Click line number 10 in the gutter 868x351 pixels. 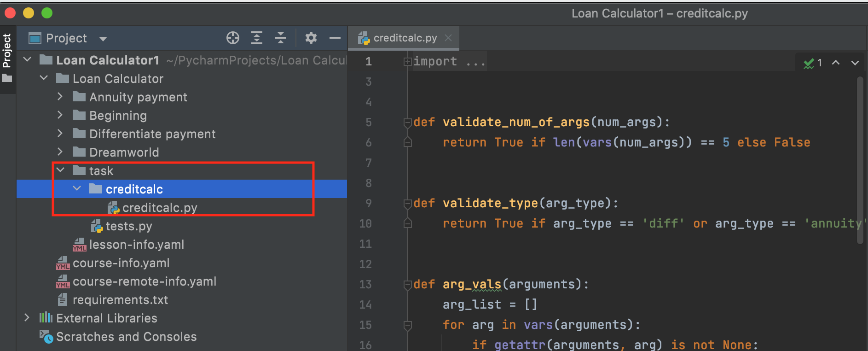coord(365,223)
